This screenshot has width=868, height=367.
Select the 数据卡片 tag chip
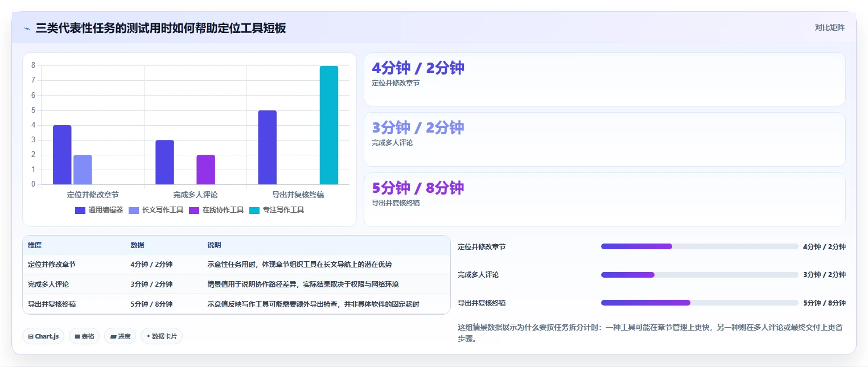coord(162,336)
